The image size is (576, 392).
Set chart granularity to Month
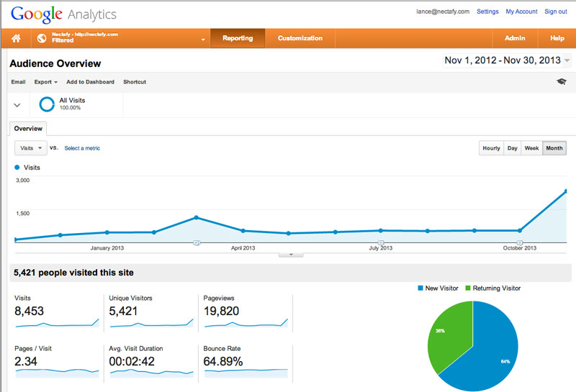[554, 148]
